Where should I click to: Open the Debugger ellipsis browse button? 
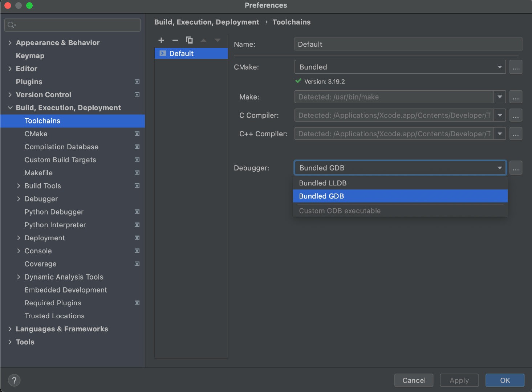pos(516,168)
